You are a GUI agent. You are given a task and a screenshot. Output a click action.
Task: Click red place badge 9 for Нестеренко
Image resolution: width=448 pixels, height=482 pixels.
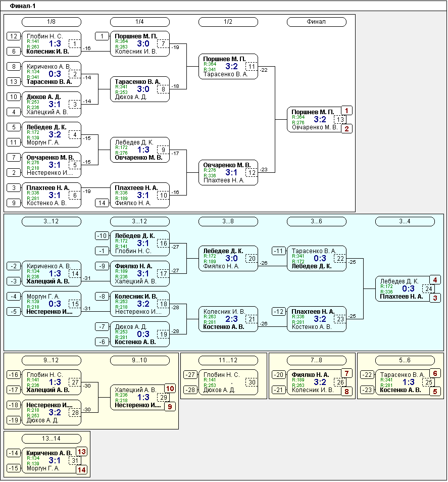[170, 407]
